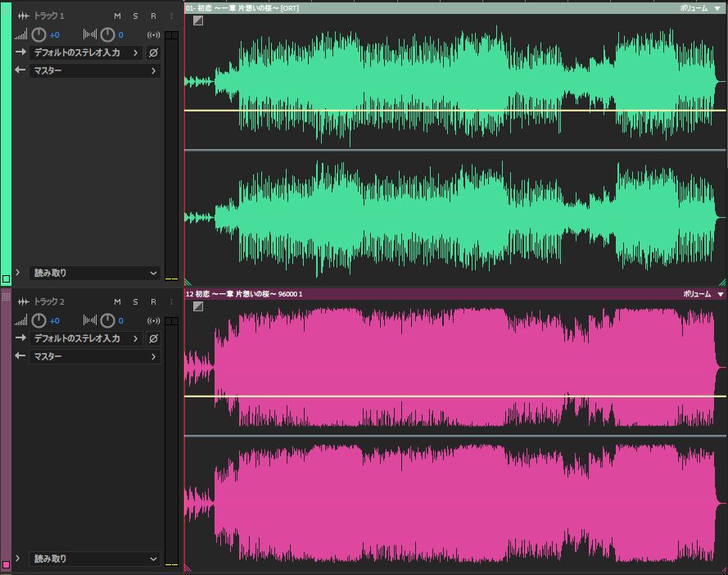Viewport: 728px width, 575px height.
Task: Open Track 2 default stereo input dropdown
Action: (86, 339)
